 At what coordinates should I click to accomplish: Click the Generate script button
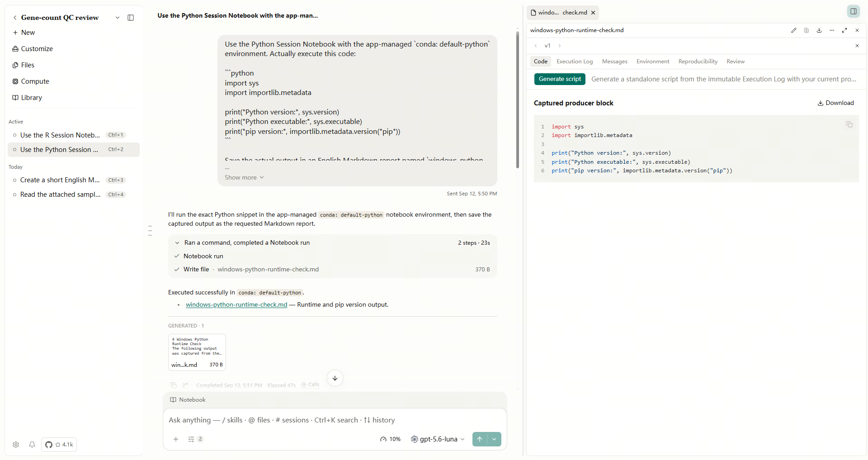(x=560, y=79)
